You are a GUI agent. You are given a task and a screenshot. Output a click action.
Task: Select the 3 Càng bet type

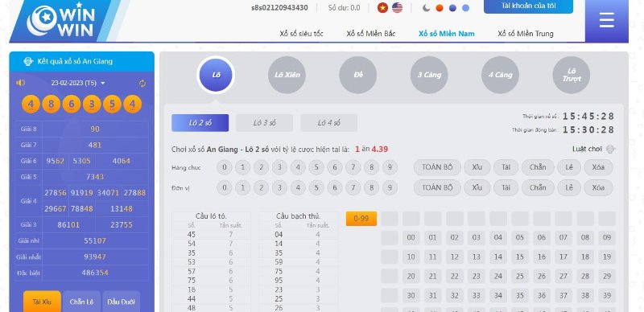(429, 75)
